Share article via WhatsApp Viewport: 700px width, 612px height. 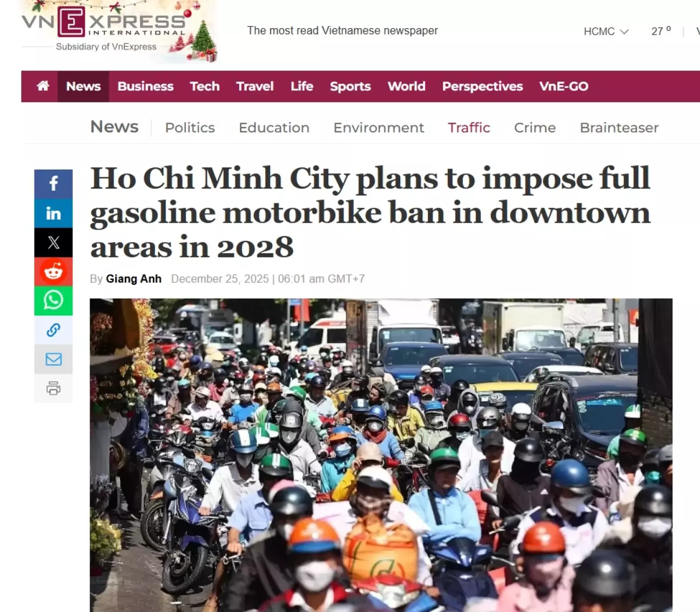[x=53, y=301]
